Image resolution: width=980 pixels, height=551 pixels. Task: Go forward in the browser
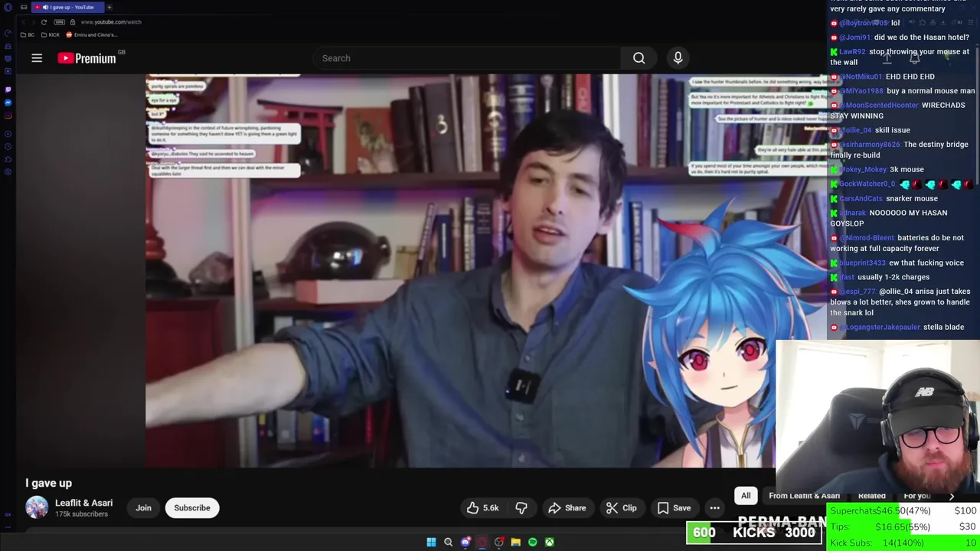(x=32, y=22)
